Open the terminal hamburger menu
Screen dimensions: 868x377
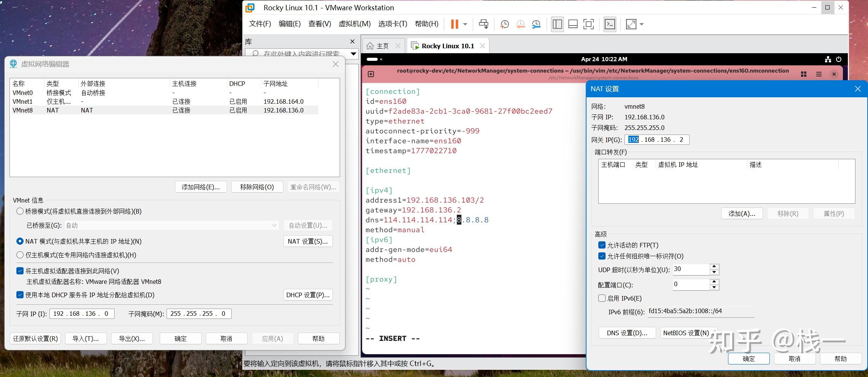point(819,74)
